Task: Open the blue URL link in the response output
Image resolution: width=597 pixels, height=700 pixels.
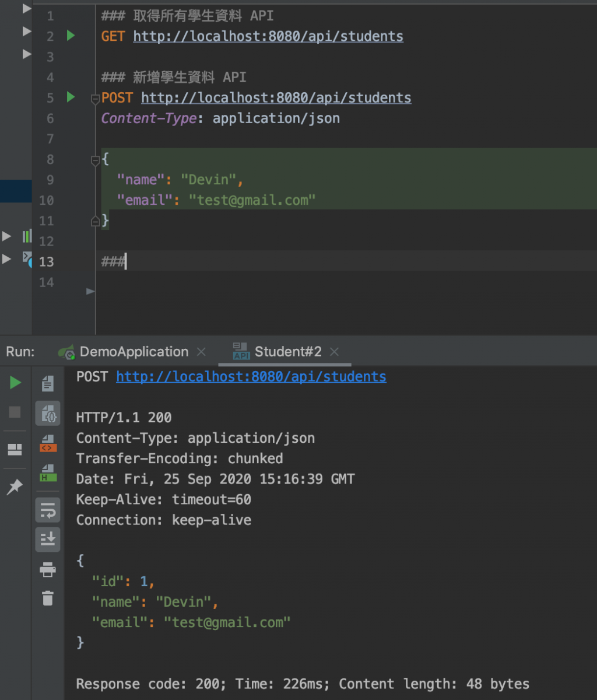Action: tap(251, 377)
